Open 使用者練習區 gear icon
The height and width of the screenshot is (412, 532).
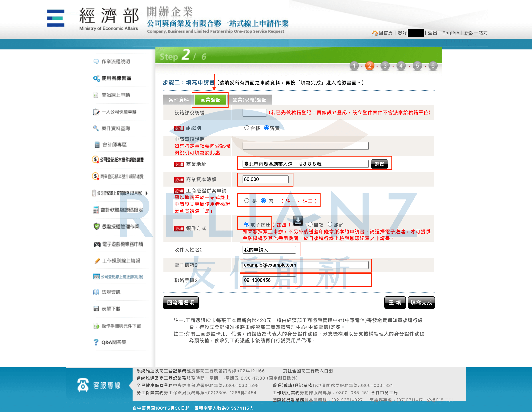[x=97, y=78]
